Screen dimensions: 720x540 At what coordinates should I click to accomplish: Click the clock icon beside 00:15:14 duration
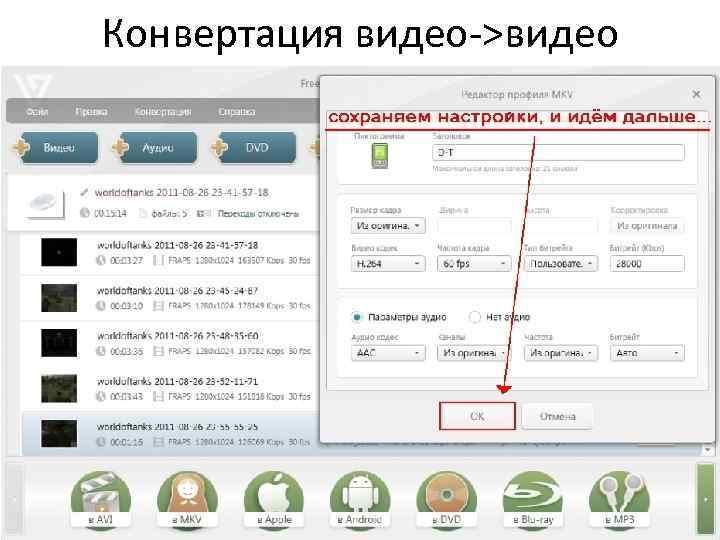[84, 213]
